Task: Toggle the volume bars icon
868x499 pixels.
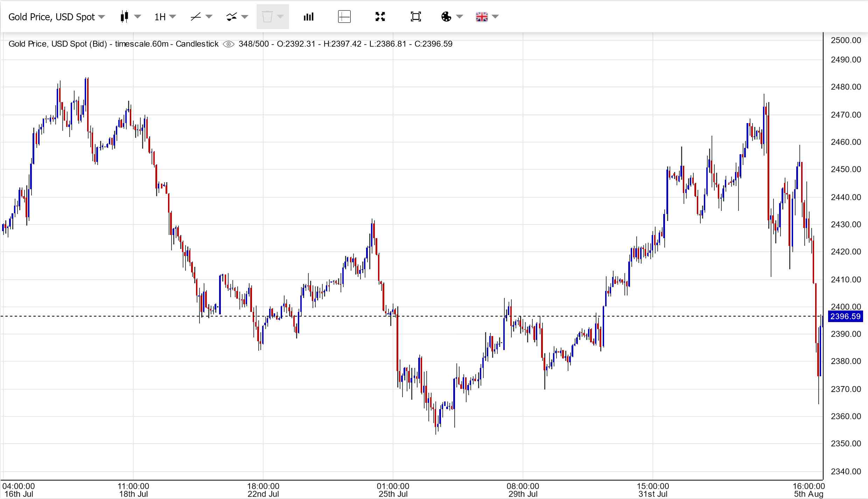Action: pos(308,17)
